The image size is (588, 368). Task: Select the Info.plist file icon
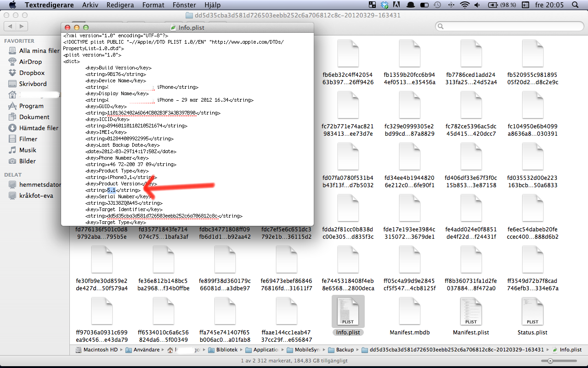[348, 311]
